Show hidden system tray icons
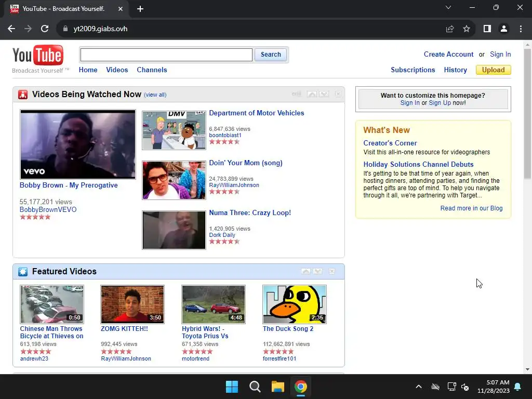This screenshot has height=399, width=532. pyautogui.click(x=419, y=387)
